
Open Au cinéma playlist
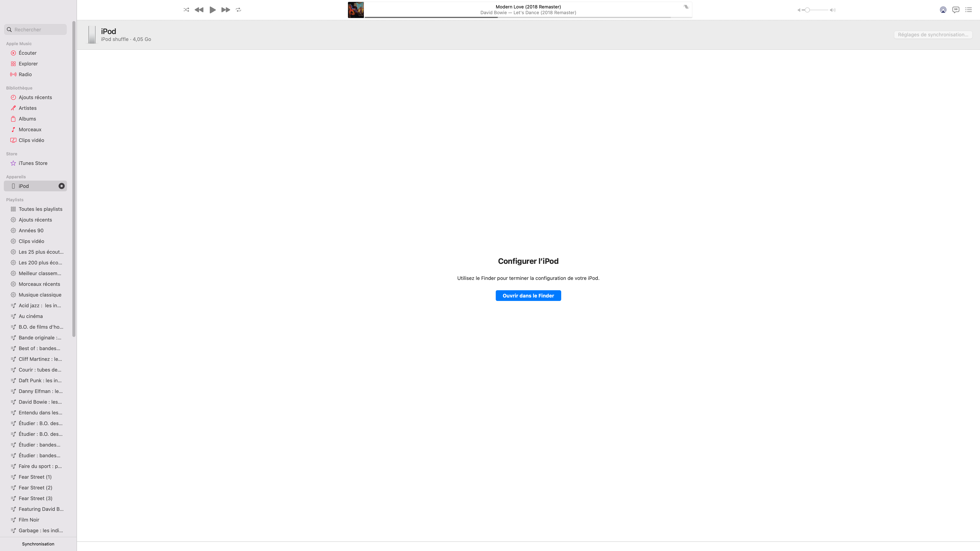point(35,316)
